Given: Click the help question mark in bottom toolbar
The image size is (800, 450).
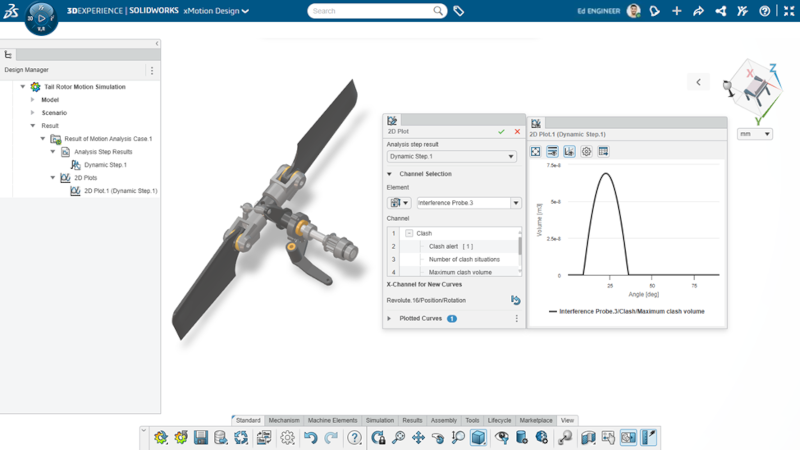Looking at the screenshot, I should (x=354, y=438).
